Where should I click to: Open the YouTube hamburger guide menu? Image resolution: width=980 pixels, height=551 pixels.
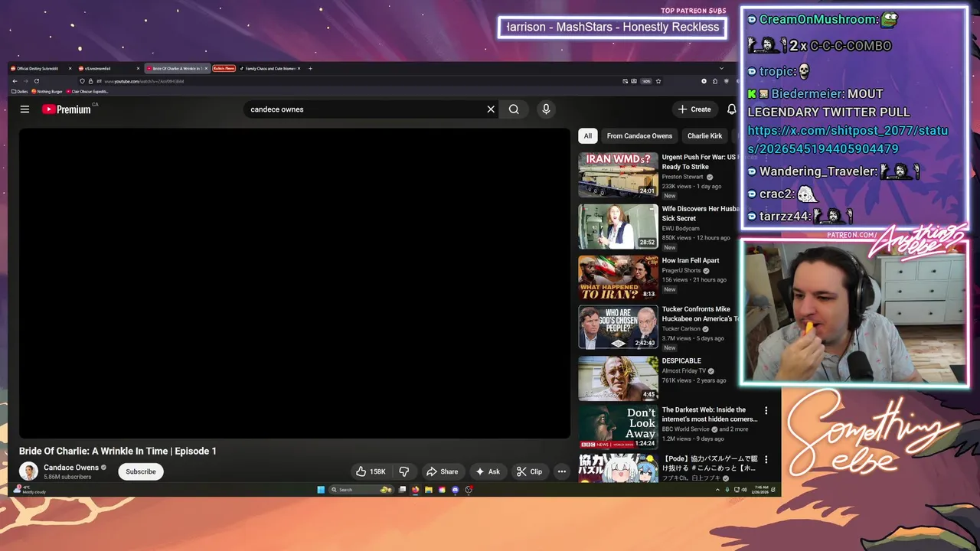click(24, 109)
